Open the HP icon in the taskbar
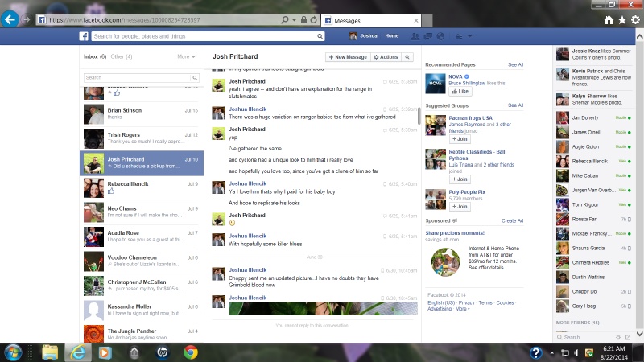This screenshot has height=362, width=644. 163,352
